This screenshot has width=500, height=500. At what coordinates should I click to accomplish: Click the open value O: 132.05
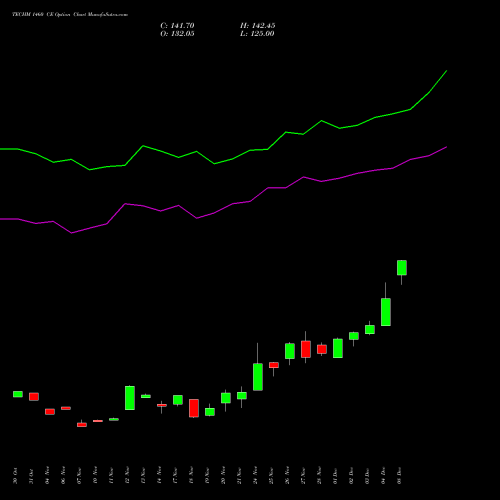177,34
